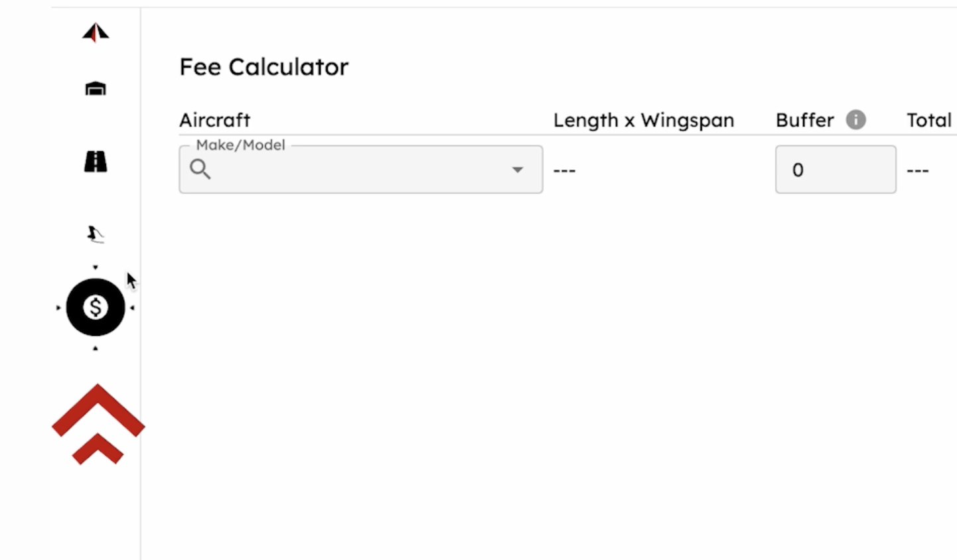
Task: Click the paper plane logo icon
Action: coord(96,33)
